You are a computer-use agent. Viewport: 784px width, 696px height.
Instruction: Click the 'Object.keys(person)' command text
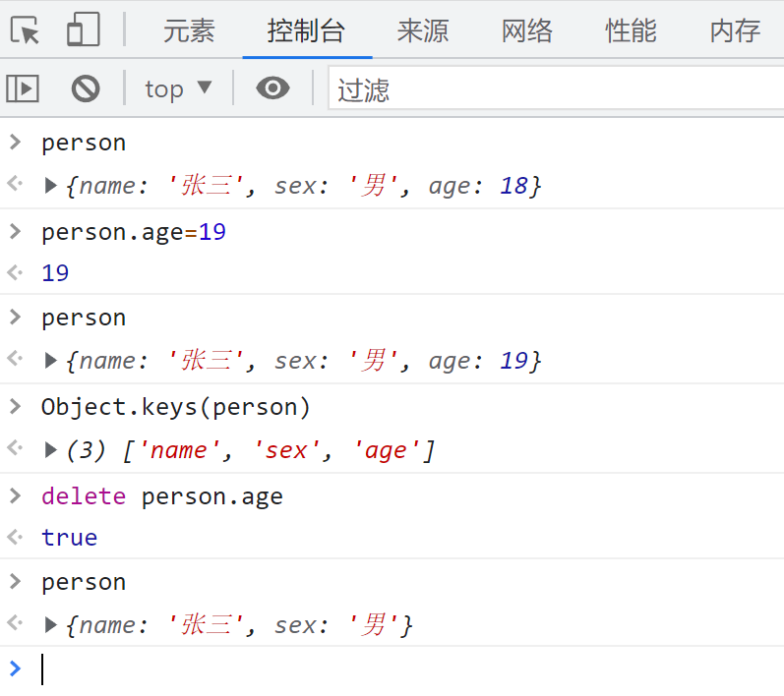176,407
